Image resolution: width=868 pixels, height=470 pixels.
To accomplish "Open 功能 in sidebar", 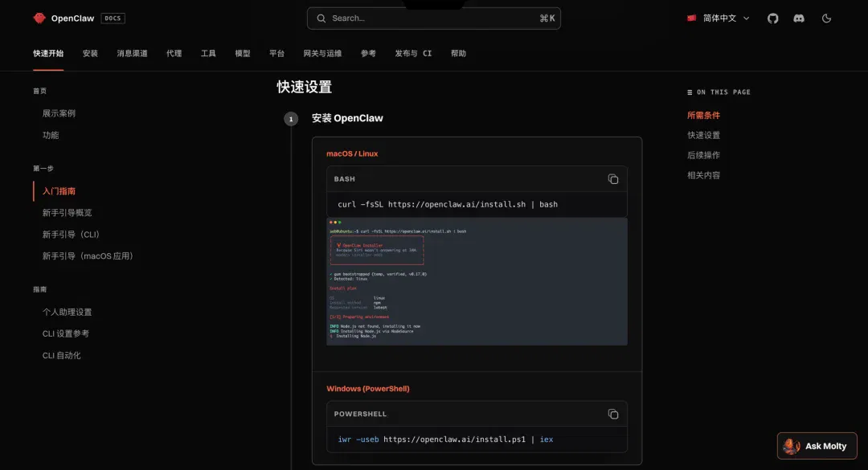I will point(51,135).
